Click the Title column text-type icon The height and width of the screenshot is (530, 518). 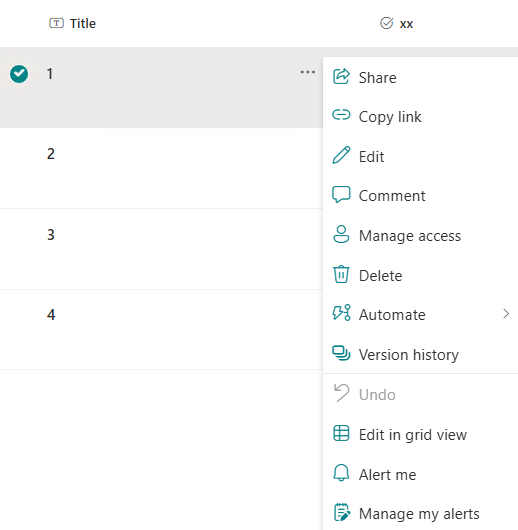(x=56, y=23)
